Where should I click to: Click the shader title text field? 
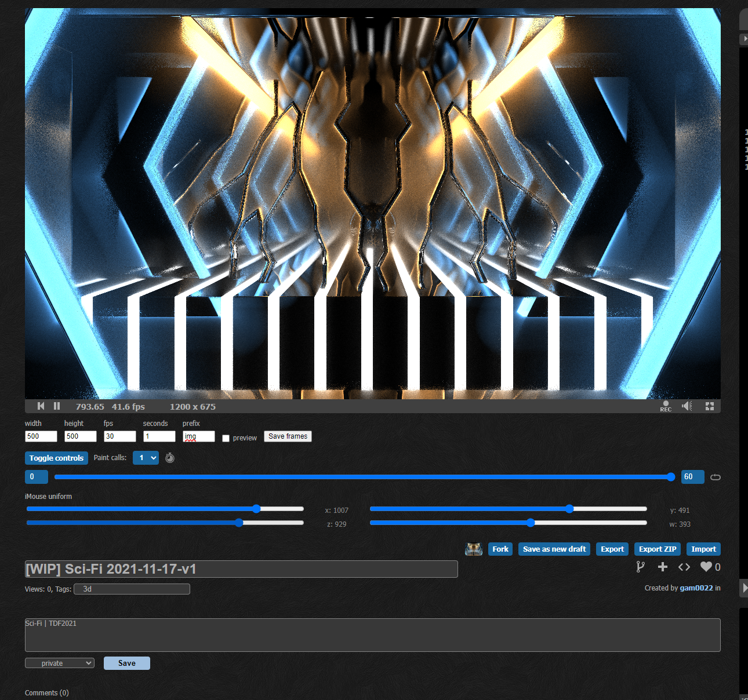(x=241, y=569)
